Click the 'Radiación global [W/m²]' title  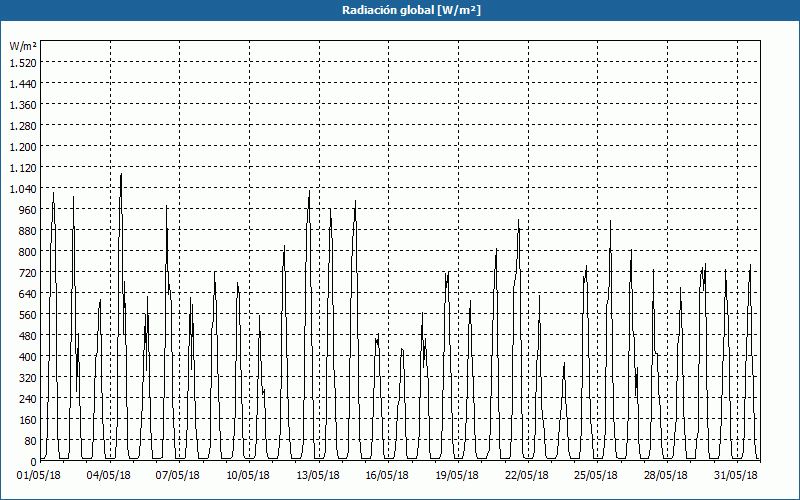click(411, 10)
